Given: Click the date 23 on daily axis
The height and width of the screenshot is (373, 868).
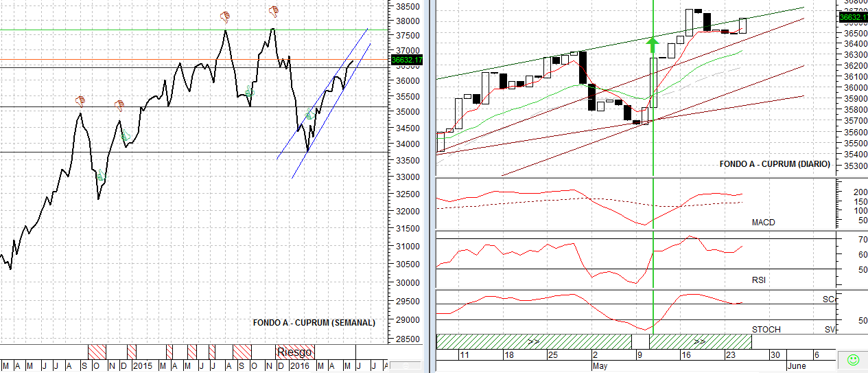Looking at the screenshot, I should click(729, 355).
